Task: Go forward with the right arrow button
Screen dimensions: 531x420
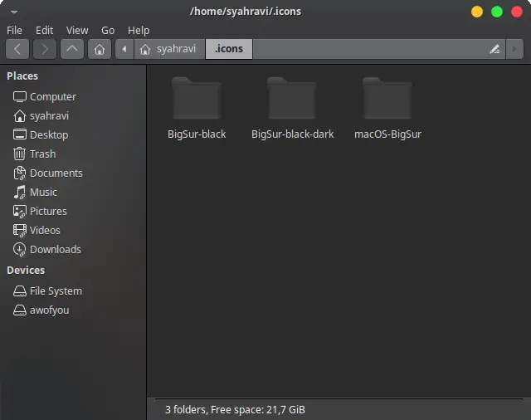Action: (45, 49)
